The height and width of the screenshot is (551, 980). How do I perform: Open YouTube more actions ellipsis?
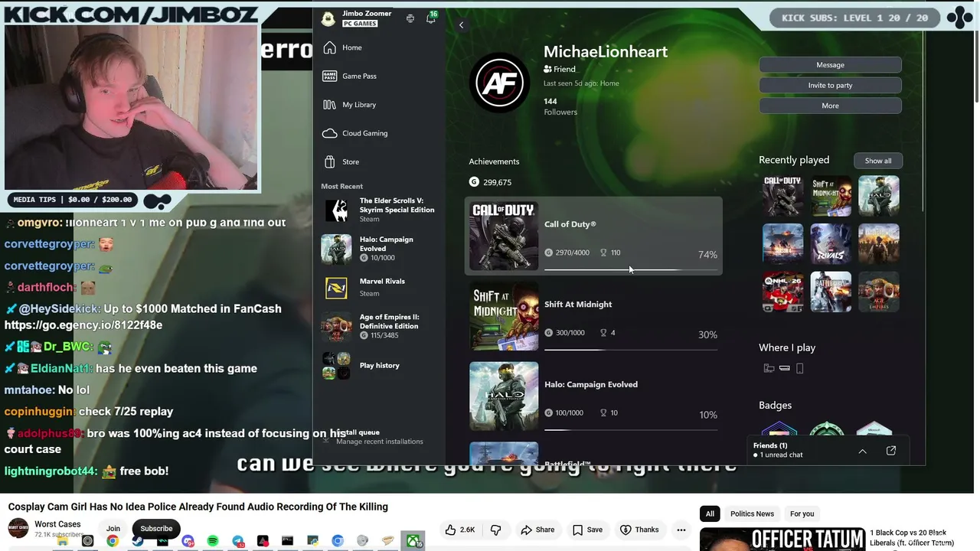pyautogui.click(x=681, y=530)
